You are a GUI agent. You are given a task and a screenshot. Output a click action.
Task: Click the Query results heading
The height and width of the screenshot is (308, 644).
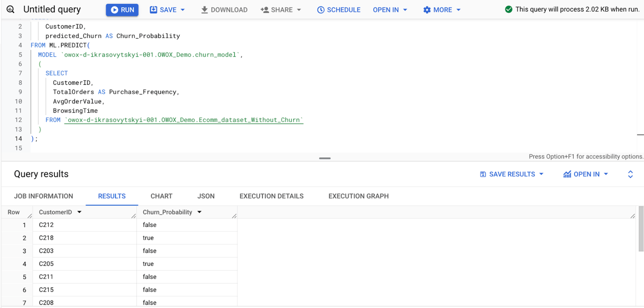(x=41, y=174)
